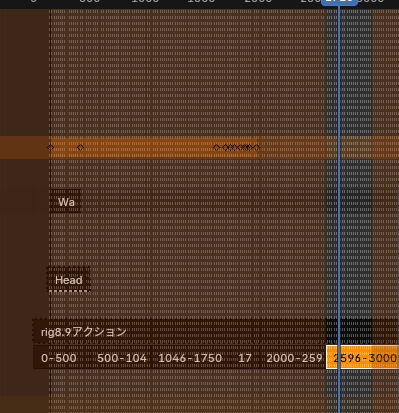Select the strip labeled 17
399x413 pixels.
245,358
